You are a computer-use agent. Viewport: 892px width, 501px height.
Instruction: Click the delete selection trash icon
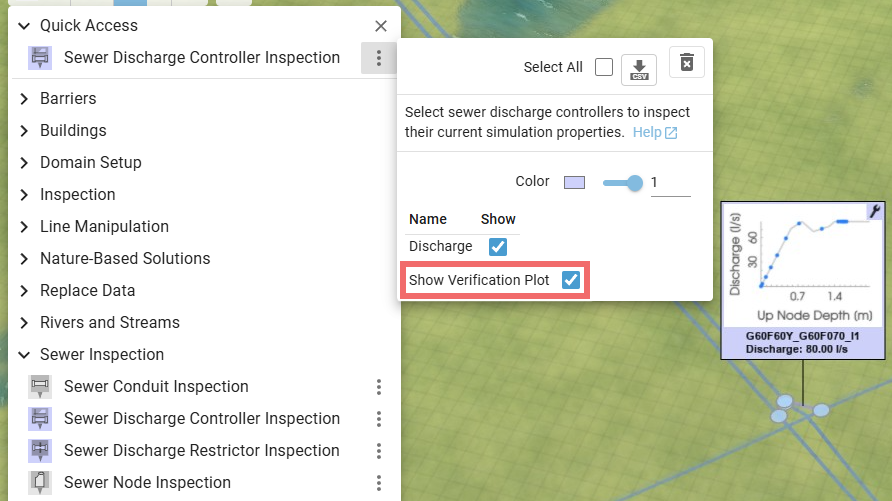coord(686,63)
